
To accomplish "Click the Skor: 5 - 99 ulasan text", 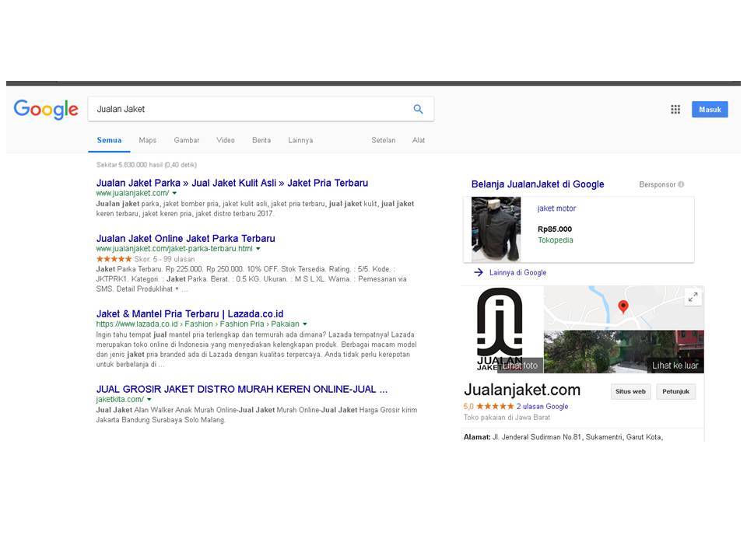I will click(x=164, y=259).
